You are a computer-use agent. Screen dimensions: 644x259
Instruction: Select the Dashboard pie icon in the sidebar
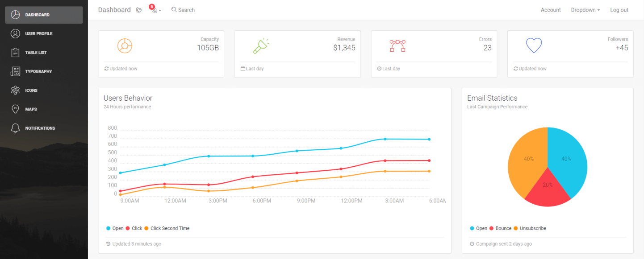(x=16, y=15)
